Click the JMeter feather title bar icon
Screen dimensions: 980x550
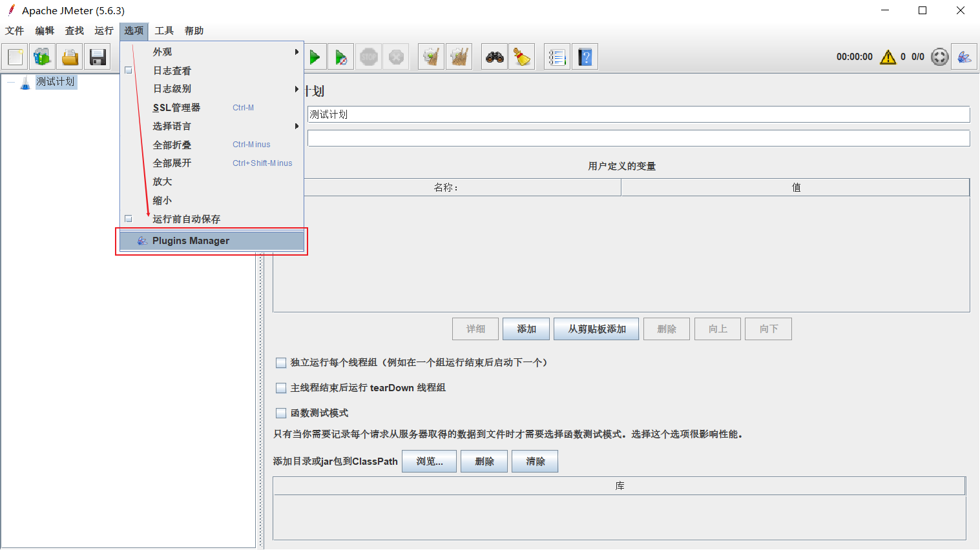10,10
